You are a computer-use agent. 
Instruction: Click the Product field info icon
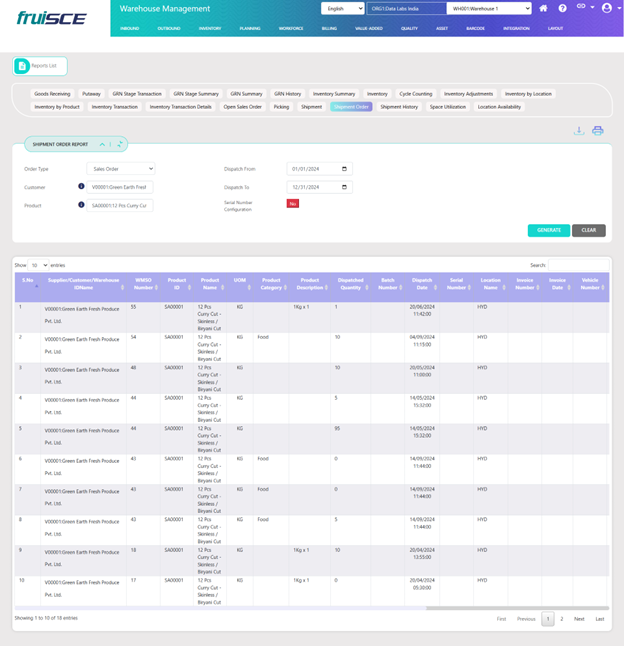[x=81, y=205]
